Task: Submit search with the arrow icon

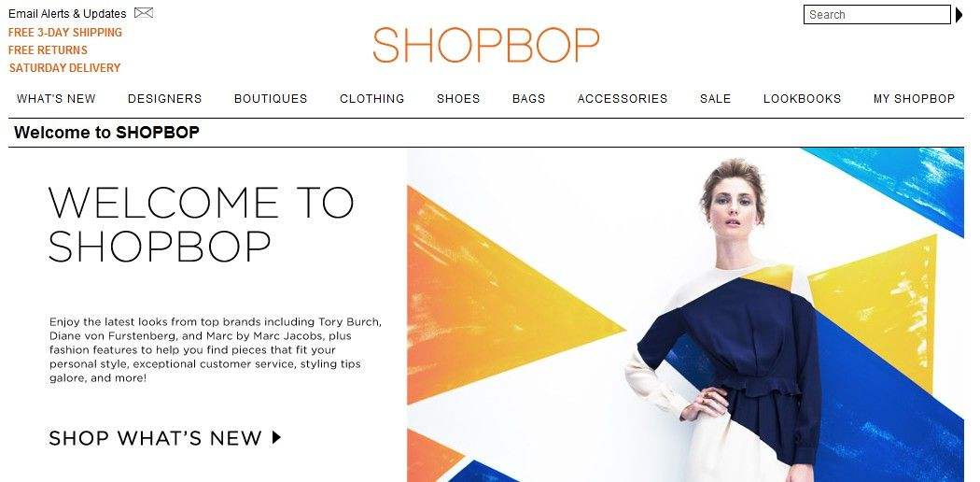Action: [959, 14]
